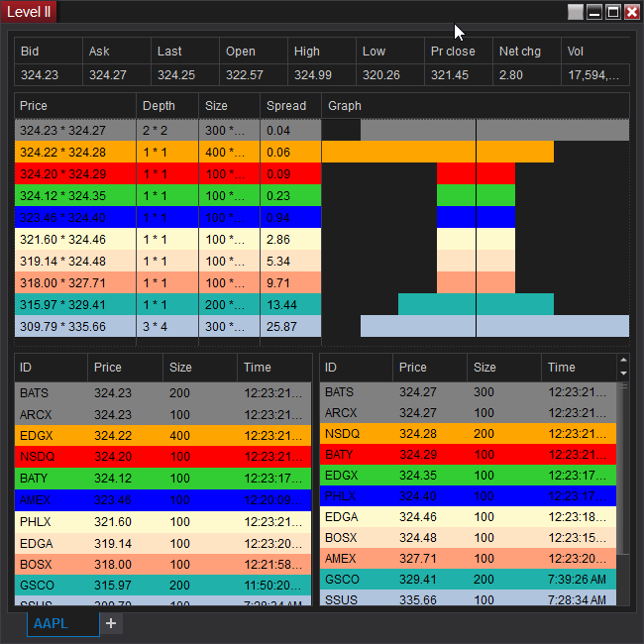Click the teal bar in the graph
Screen dimensions: 644x644
(x=476, y=304)
